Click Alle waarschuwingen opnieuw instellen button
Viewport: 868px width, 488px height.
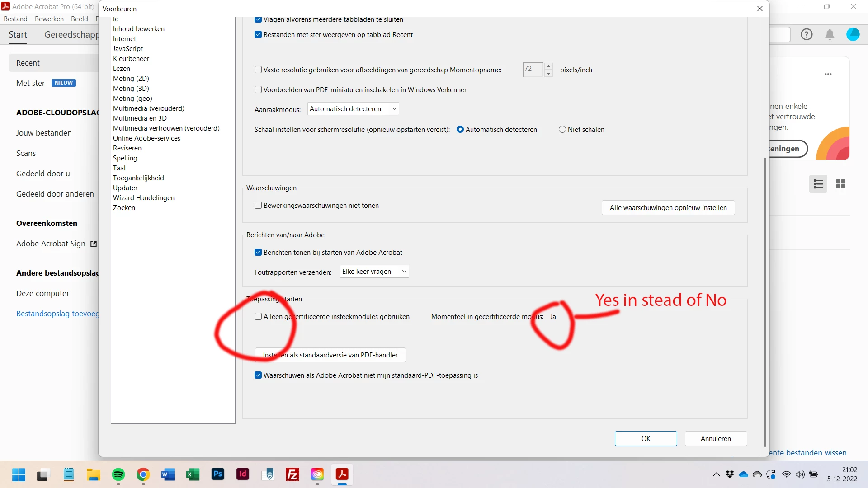pos(668,208)
